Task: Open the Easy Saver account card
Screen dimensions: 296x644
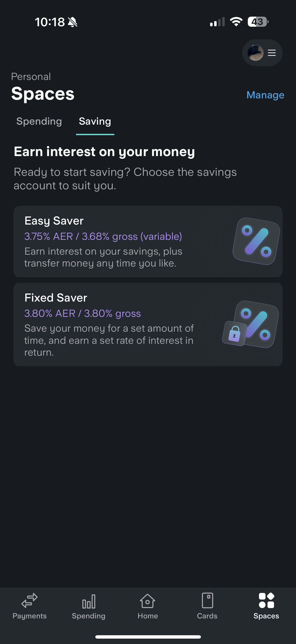Action: tap(125, 242)
